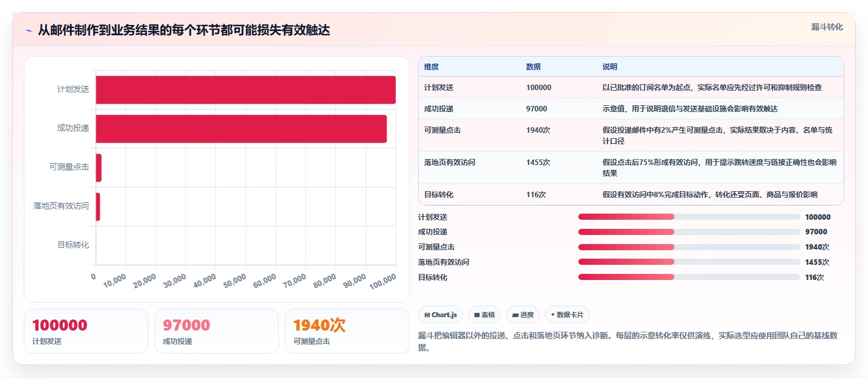Select the Chart.js chip

coord(441,315)
